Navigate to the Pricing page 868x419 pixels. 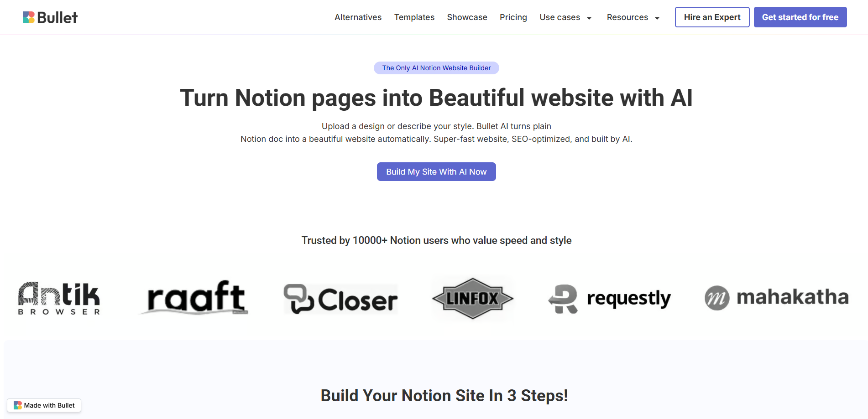pyautogui.click(x=513, y=17)
